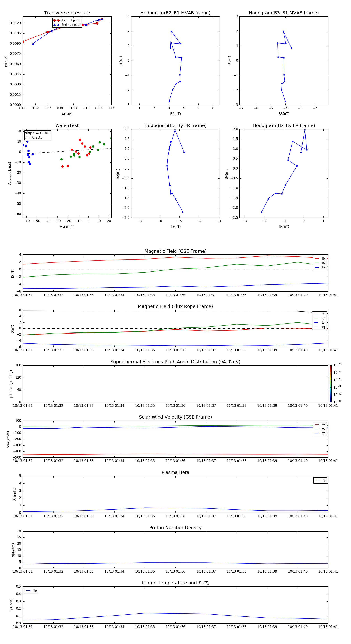Click the 'Bx' legend entry in GSE magnetic field
This screenshot has width=351, height=644.
click(x=320, y=259)
